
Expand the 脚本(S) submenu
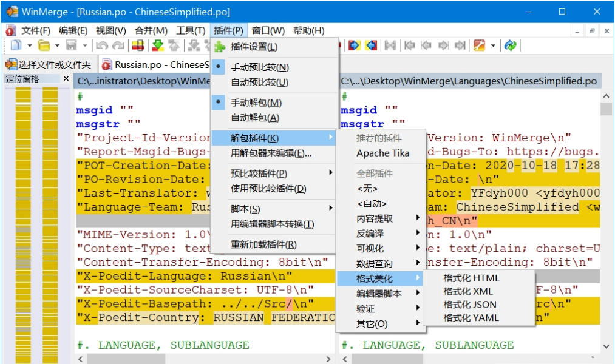click(x=273, y=209)
